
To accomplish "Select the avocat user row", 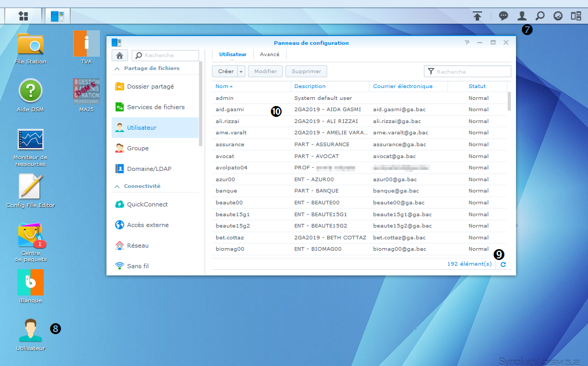I will [359, 156].
